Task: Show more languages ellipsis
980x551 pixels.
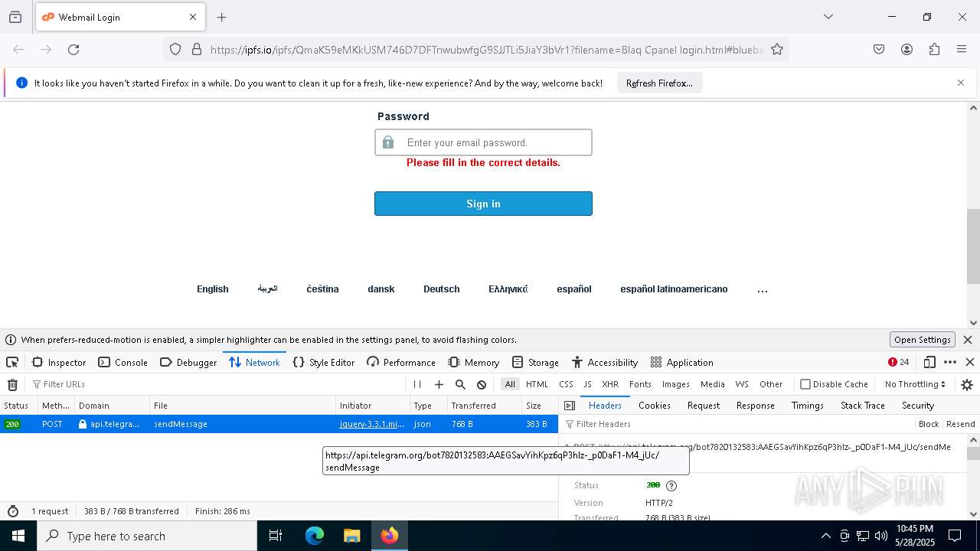Action: (762, 290)
